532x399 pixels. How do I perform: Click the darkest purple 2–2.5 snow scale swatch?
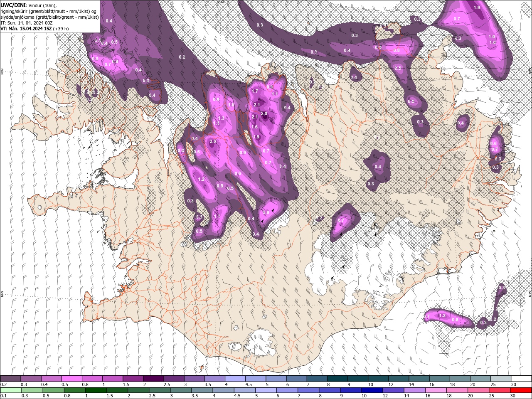153,379
